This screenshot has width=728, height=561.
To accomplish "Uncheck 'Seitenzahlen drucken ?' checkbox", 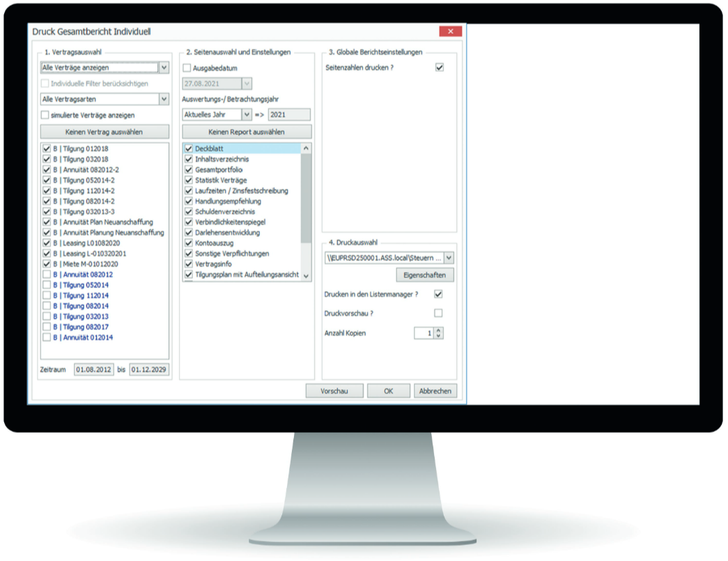I will tap(439, 68).
